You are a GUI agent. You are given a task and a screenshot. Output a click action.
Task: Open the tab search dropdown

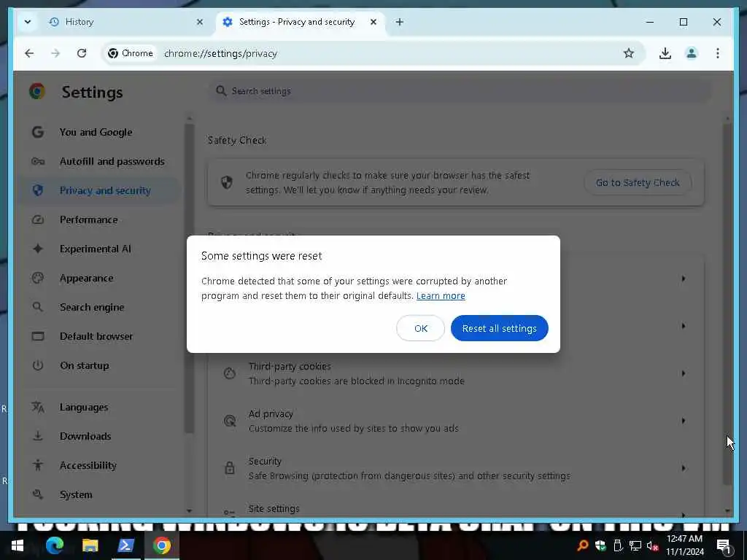click(x=28, y=22)
